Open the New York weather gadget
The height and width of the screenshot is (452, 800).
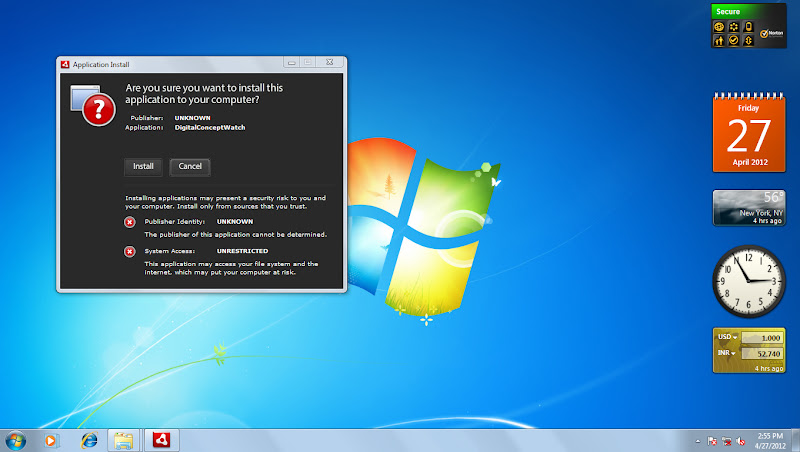tap(749, 208)
